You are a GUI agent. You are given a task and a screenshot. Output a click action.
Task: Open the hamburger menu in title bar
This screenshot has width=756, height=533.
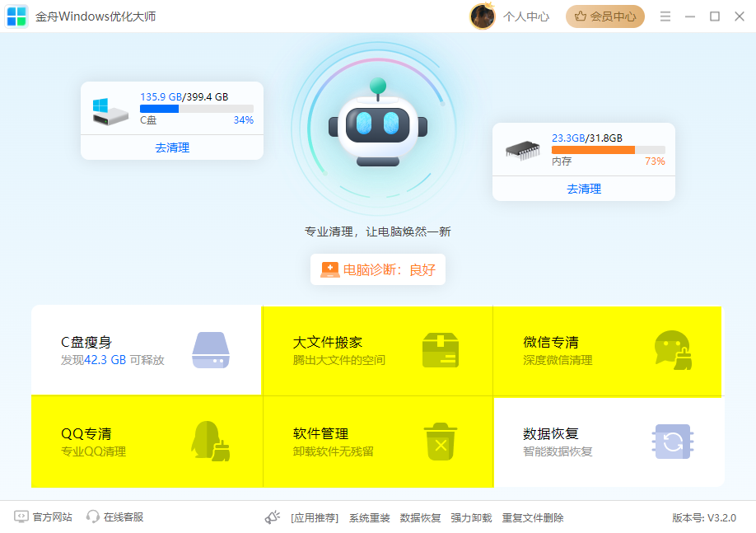coord(665,16)
